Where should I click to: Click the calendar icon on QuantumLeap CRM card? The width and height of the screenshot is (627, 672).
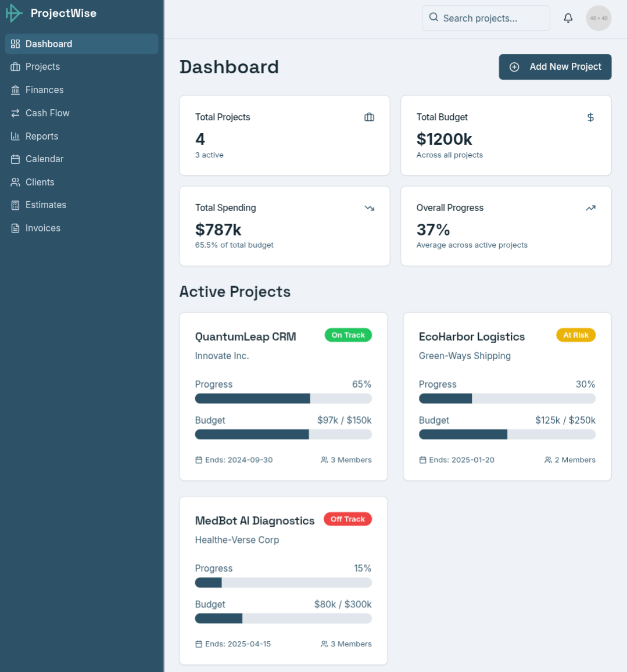(199, 460)
